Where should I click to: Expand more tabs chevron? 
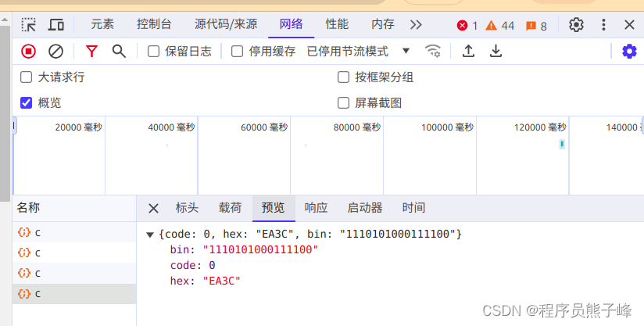(416, 25)
